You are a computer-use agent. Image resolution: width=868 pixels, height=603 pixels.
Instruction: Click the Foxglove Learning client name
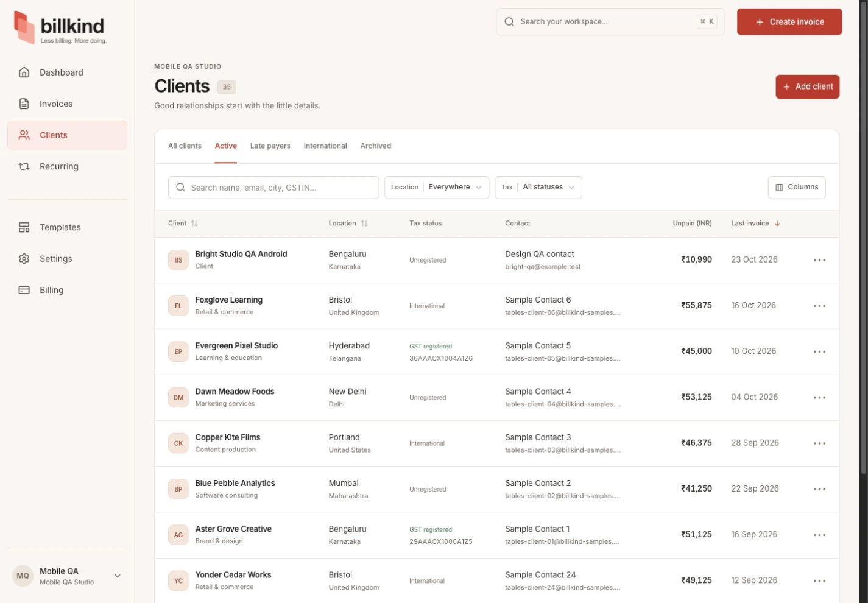coord(229,300)
